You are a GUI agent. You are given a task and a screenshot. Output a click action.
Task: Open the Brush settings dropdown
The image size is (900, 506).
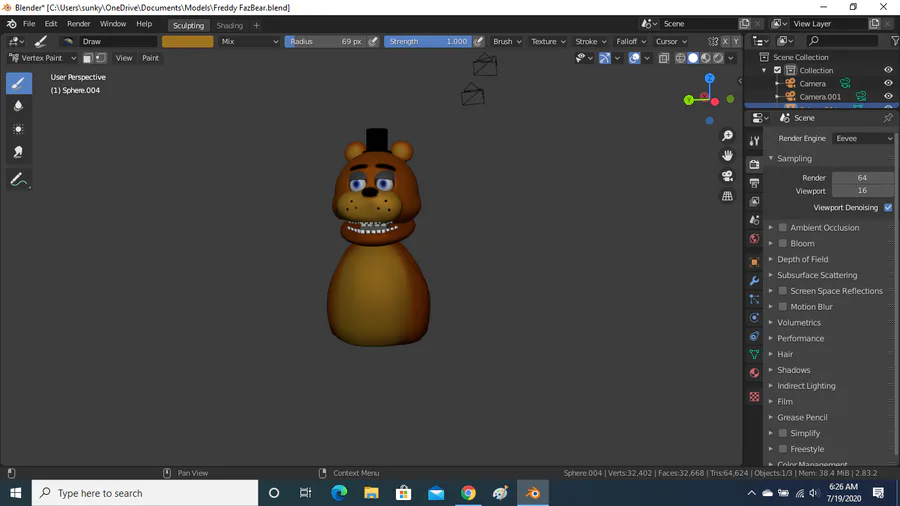tap(507, 41)
